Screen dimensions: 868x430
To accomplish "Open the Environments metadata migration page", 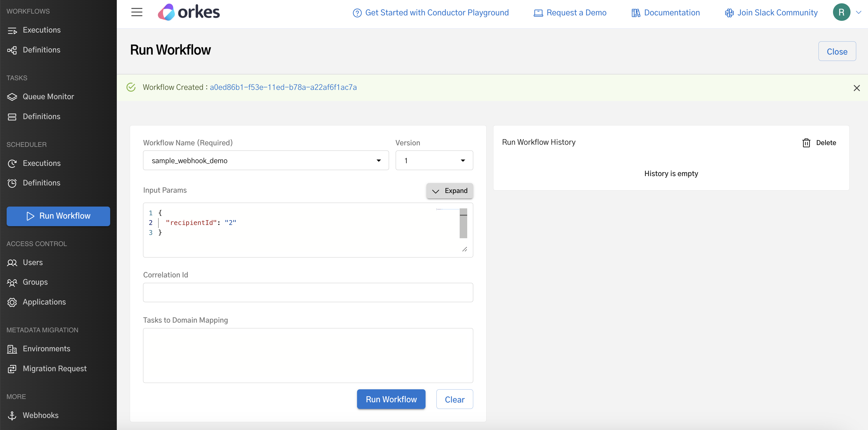I will pos(46,349).
